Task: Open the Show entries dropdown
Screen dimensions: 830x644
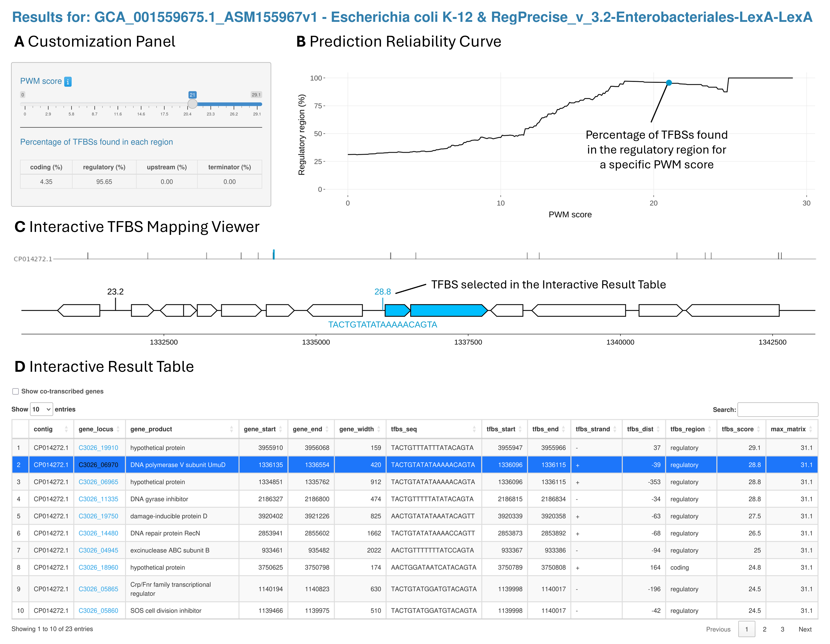Action: click(x=41, y=409)
